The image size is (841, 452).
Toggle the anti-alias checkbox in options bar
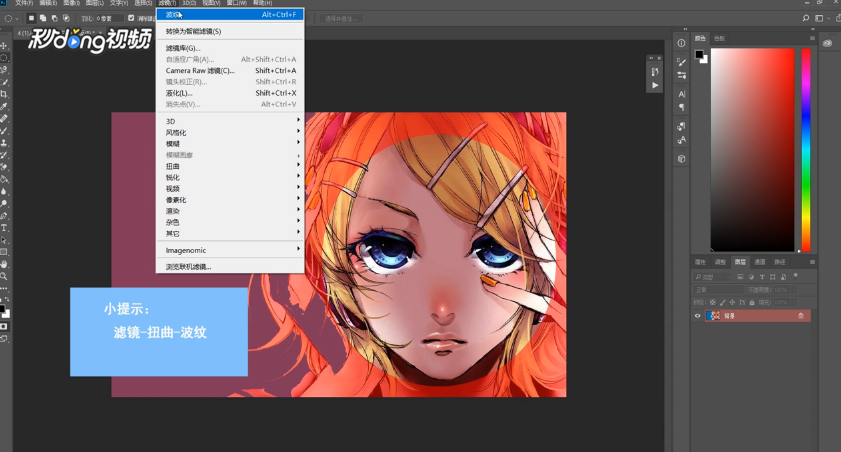pyautogui.click(x=131, y=18)
